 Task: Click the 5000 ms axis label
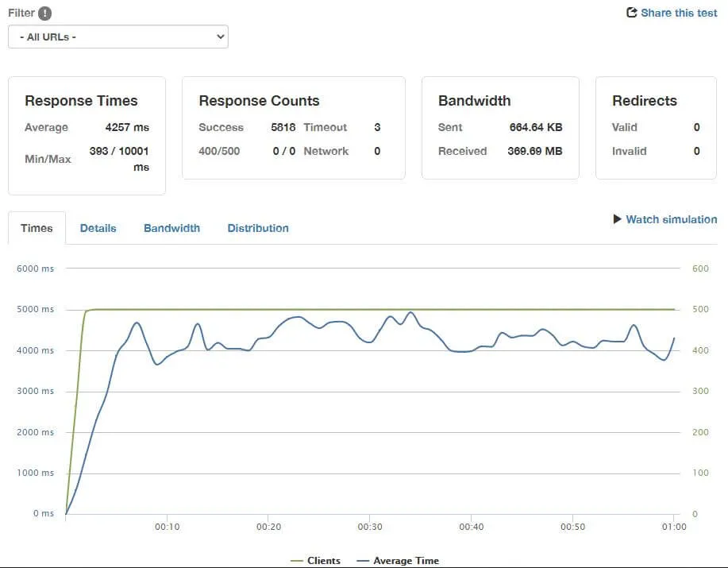coord(35,309)
